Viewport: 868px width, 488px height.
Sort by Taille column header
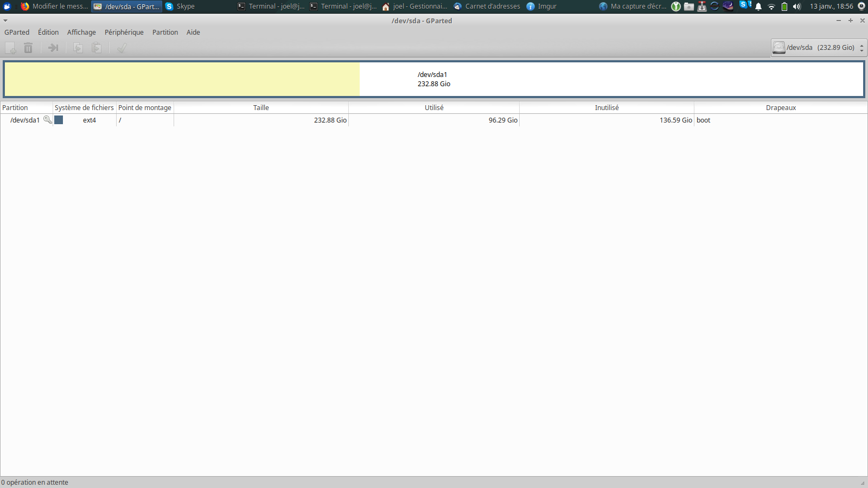(261, 107)
